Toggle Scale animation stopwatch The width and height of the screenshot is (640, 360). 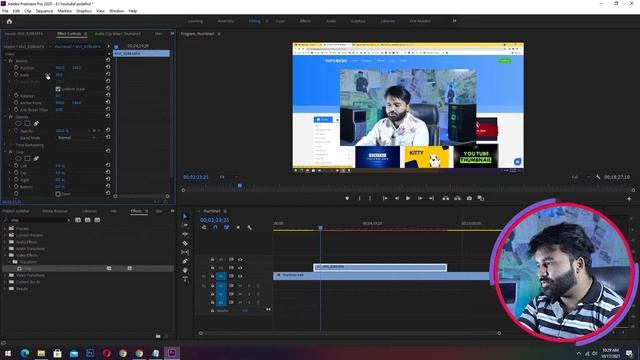[16, 75]
